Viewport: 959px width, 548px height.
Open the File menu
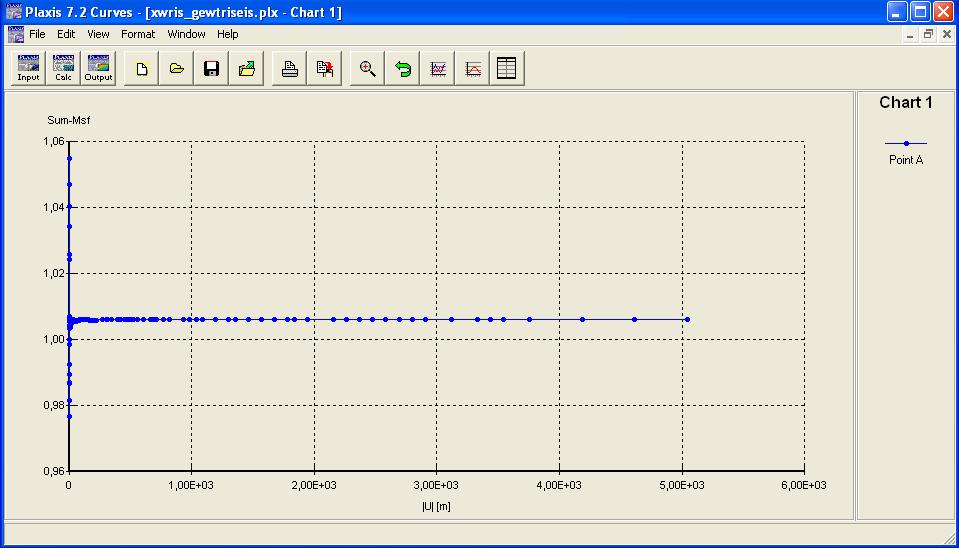[x=37, y=34]
